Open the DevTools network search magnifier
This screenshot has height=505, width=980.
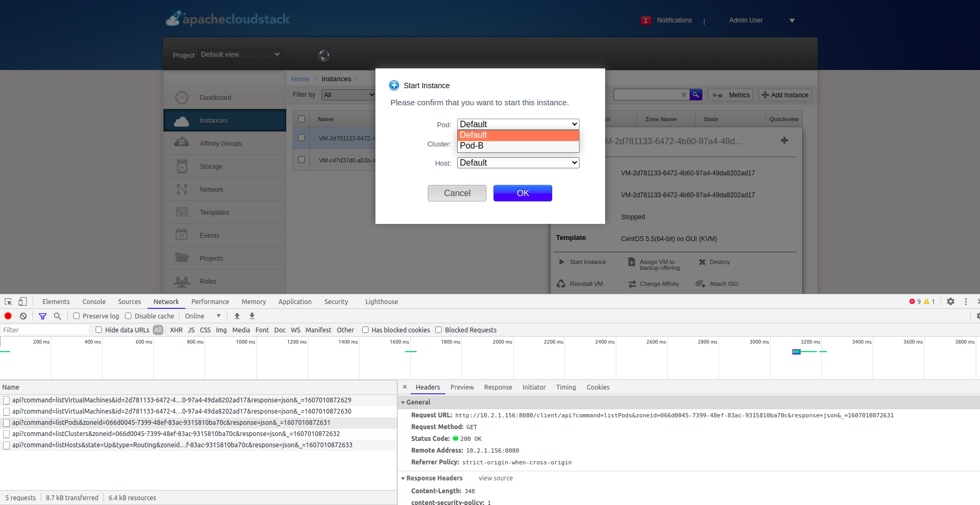click(x=58, y=316)
